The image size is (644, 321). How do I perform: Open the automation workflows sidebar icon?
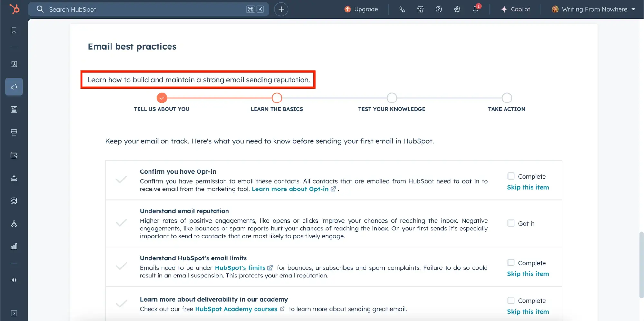point(14,224)
